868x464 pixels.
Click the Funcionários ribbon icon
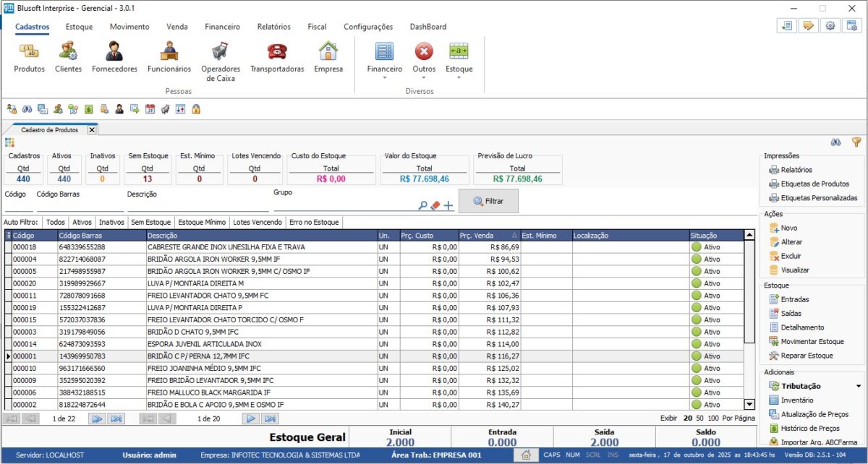click(169, 52)
